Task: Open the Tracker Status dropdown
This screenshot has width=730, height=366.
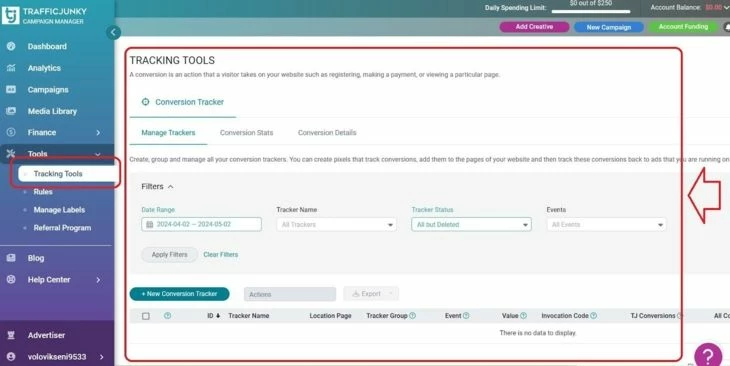Action: click(471, 224)
